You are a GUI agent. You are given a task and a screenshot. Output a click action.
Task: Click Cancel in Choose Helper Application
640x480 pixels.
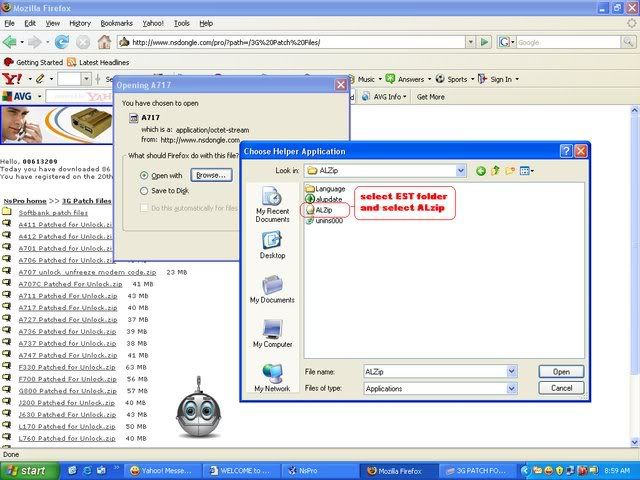click(561, 388)
